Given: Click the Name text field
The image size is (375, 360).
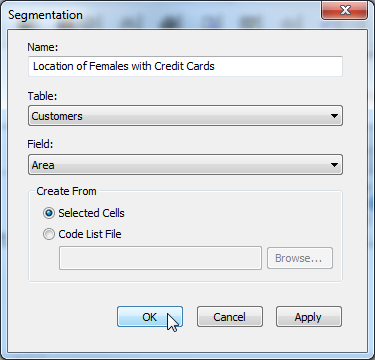Looking at the screenshot, I should click(x=185, y=66).
